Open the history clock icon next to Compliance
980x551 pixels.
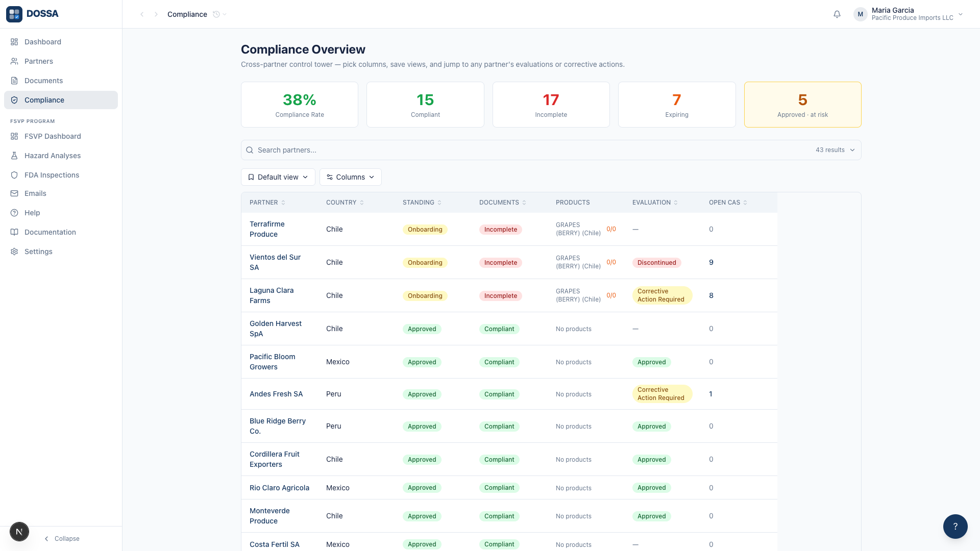(x=216, y=14)
